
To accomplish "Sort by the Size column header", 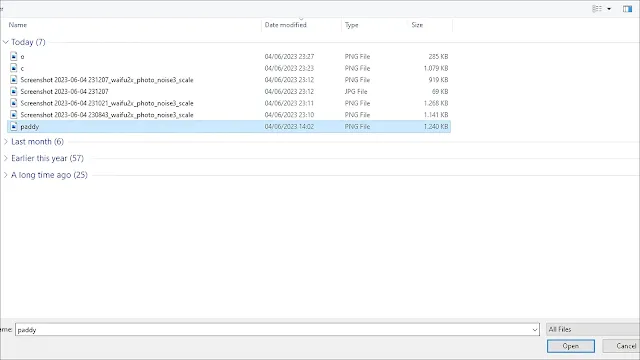I will [x=417, y=25].
